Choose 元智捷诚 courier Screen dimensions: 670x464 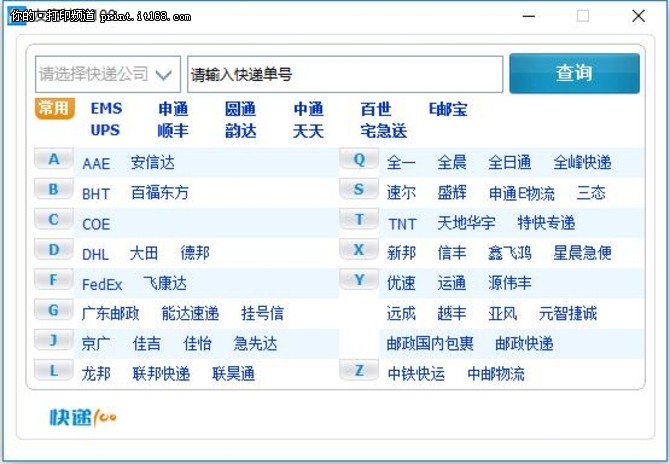click(x=568, y=313)
